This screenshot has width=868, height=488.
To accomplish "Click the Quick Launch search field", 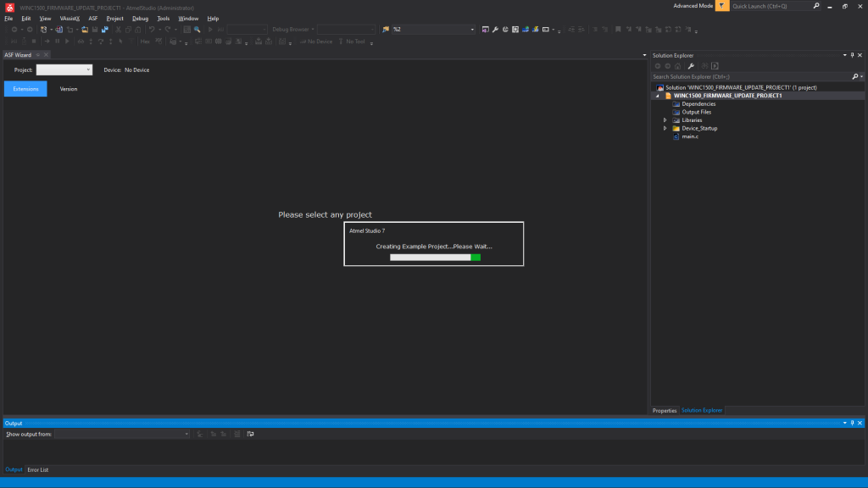I will point(771,6).
